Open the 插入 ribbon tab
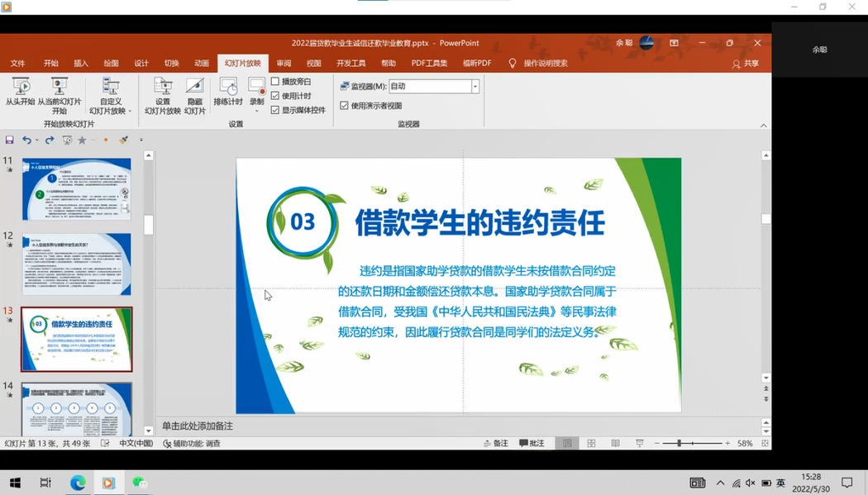Image resolution: width=868 pixels, height=495 pixels. click(x=81, y=64)
